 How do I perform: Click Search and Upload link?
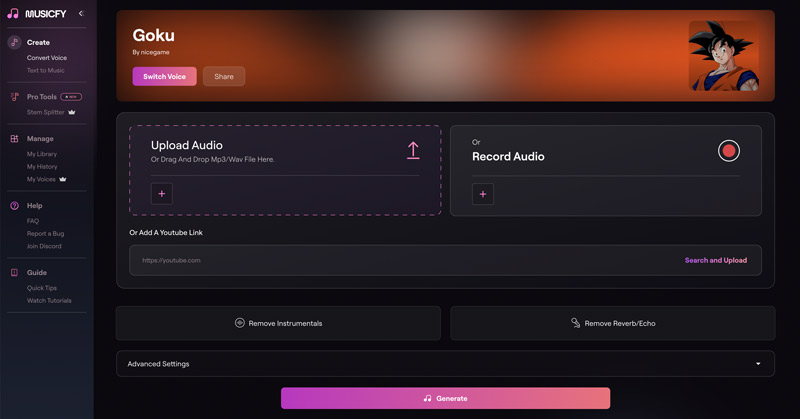pyautogui.click(x=716, y=260)
